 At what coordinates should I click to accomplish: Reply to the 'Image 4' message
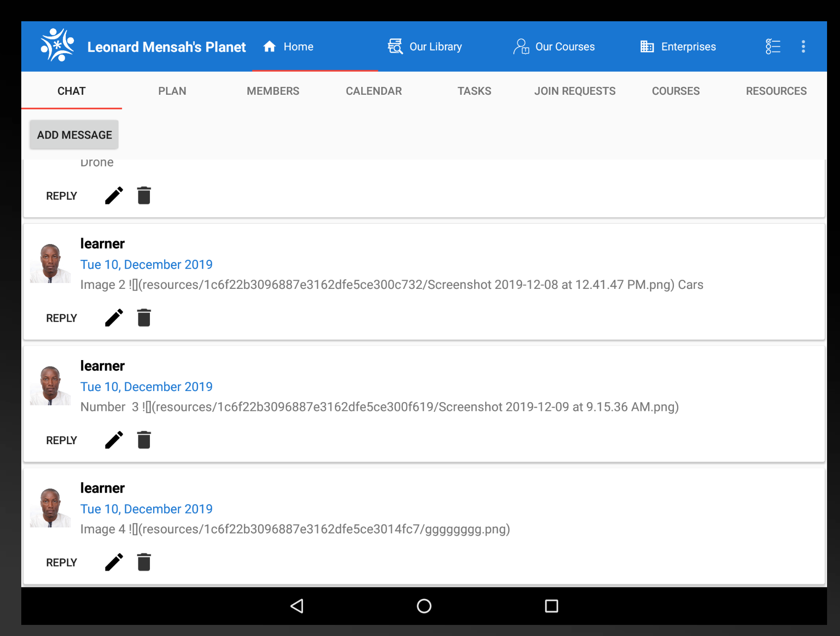(x=61, y=562)
